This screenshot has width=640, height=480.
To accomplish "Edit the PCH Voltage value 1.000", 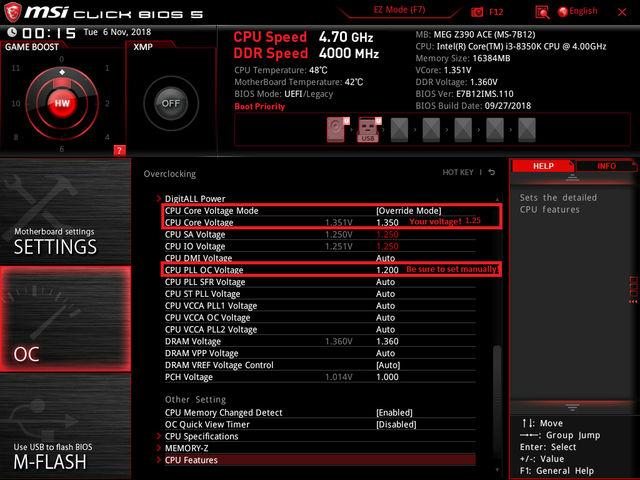I will [x=387, y=377].
